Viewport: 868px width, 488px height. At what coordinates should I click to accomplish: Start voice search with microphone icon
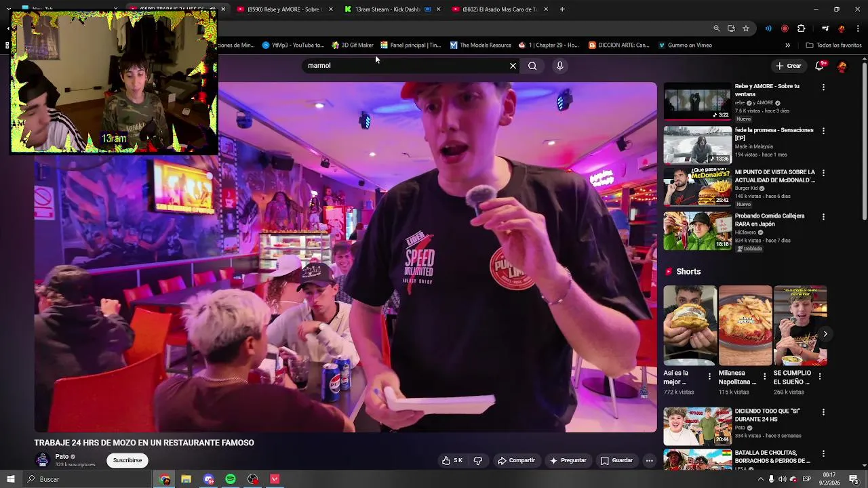click(x=559, y=66)
